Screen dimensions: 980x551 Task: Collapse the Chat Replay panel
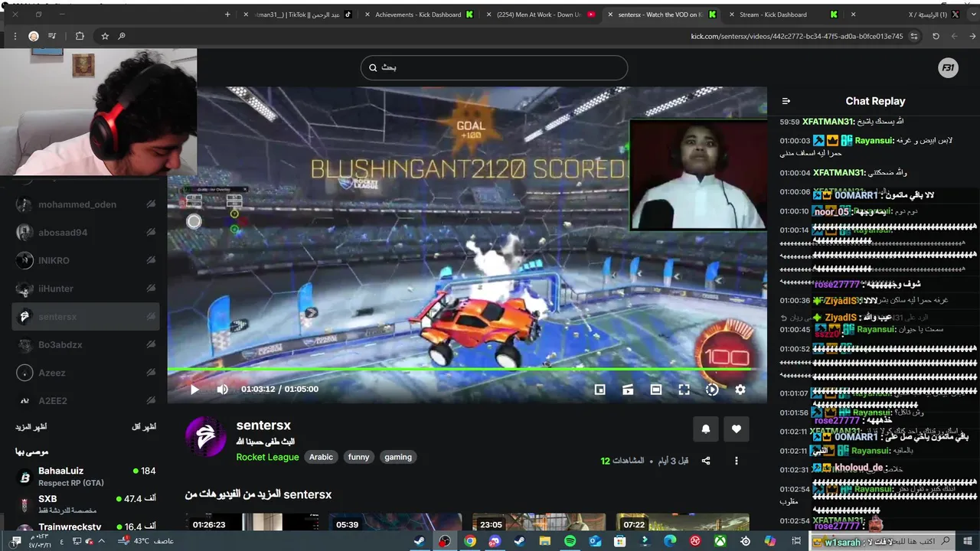pos(786,101)
